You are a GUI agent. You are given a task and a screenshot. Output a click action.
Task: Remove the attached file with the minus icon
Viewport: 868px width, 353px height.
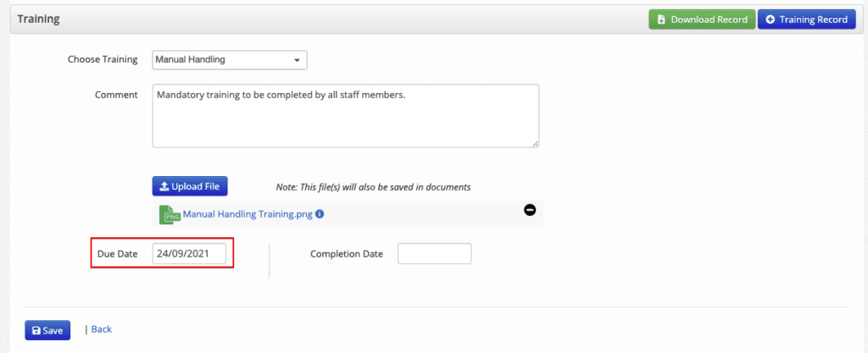point(530,210)
